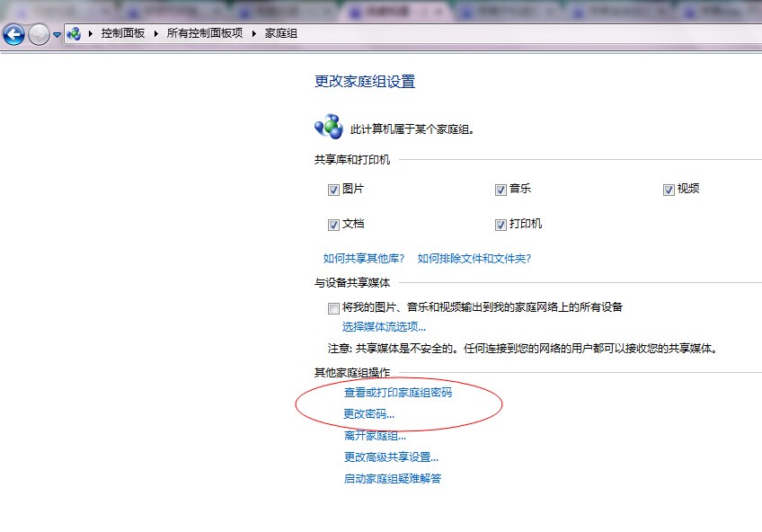
Task: Click the Back navigation arrow button
Action: click(x=14, y=34)
